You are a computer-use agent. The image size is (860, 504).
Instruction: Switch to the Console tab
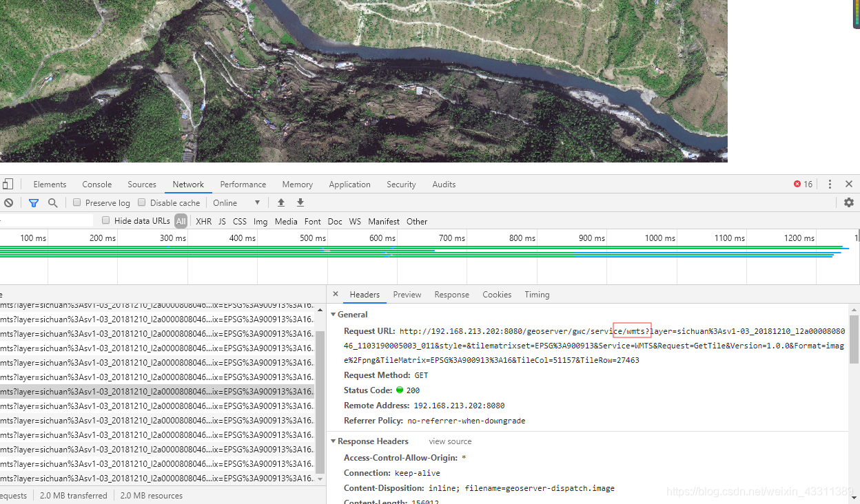coord(97,185)
